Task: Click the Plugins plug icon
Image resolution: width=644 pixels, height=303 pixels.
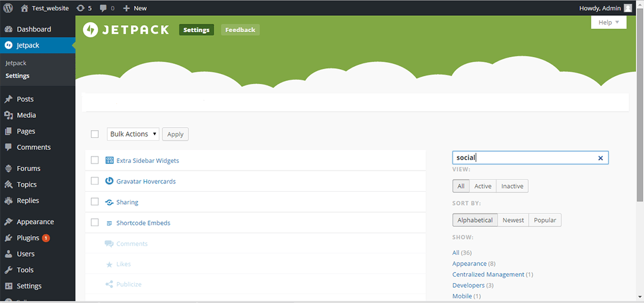Action: pos(8,238)
